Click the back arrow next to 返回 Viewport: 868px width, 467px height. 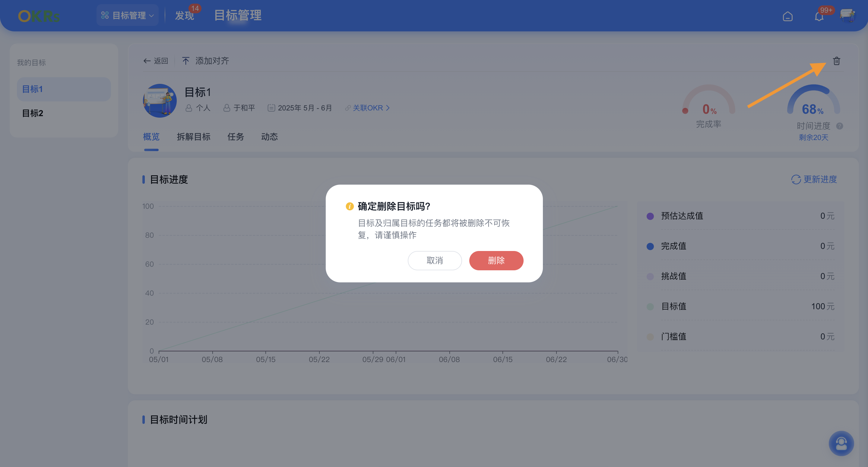click(147, 61)
